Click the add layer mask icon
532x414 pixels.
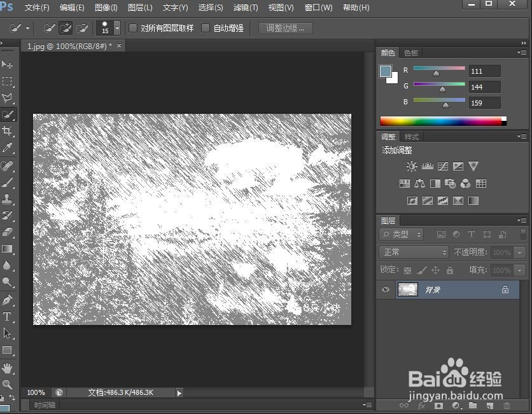click(438, 405)
